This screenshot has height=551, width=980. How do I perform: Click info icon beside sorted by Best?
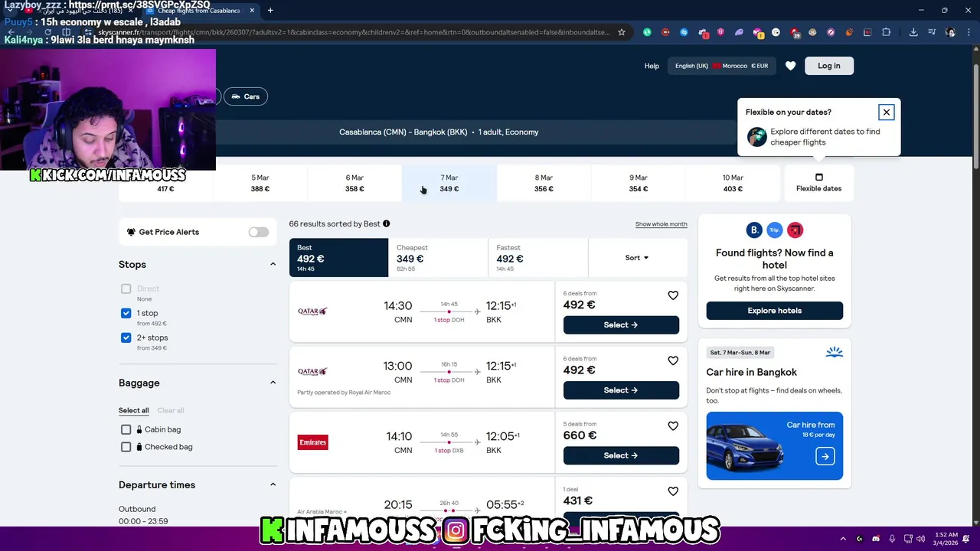387,223
